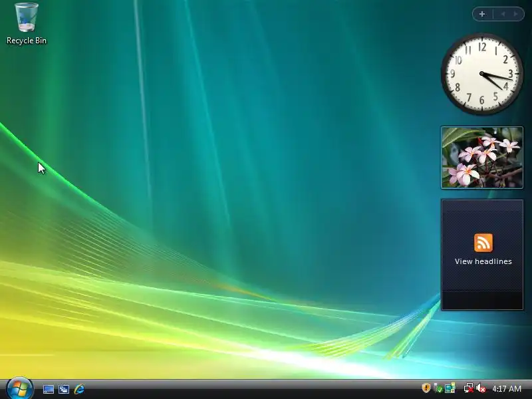Click the sidebar Add Gadgets plus button
This screenshot has height=399, width=532.
point(482,14)
